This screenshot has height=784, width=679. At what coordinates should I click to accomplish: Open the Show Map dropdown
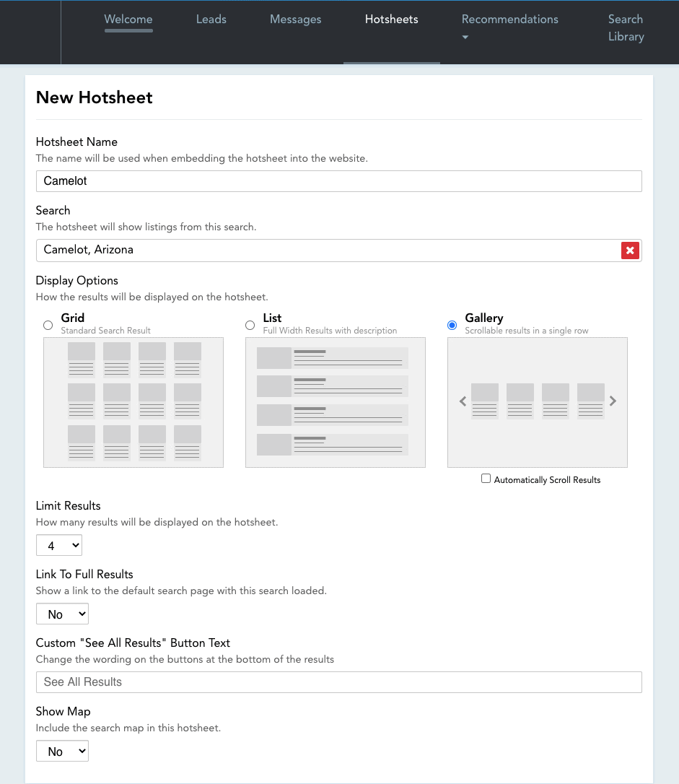(x=62, y=751)
